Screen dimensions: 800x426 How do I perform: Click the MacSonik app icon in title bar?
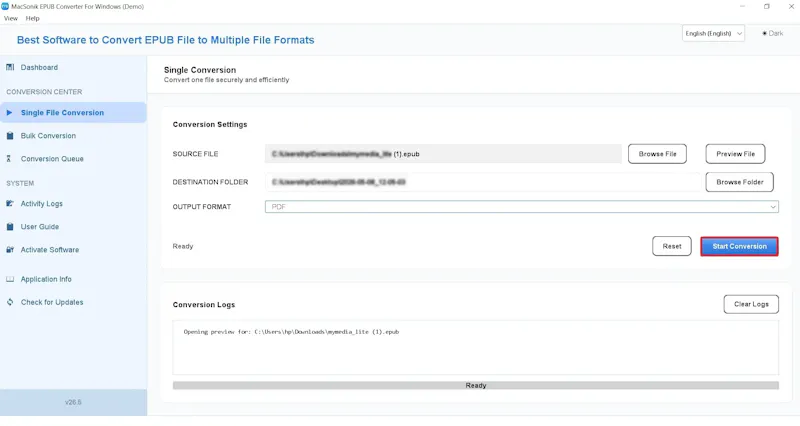[5, 6]
